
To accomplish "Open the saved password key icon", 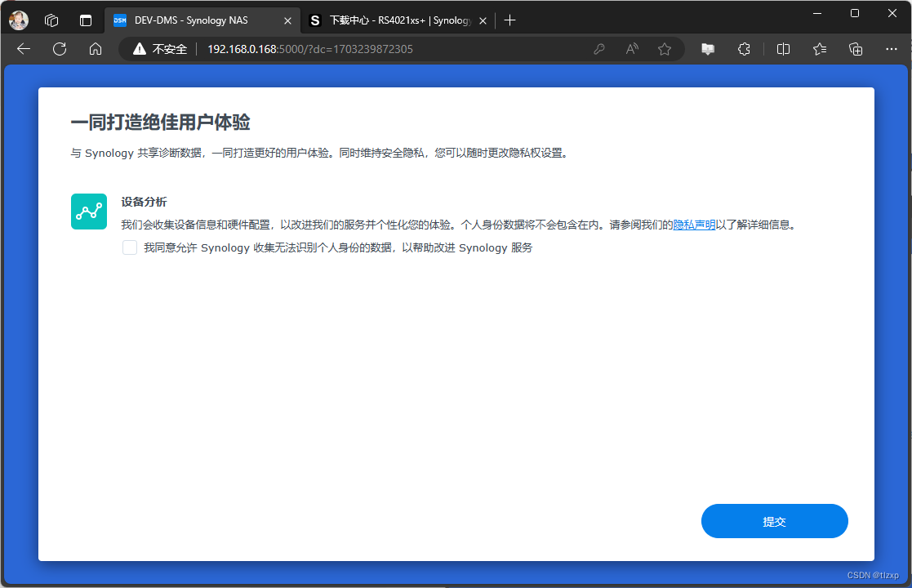I will pos(599,50).
